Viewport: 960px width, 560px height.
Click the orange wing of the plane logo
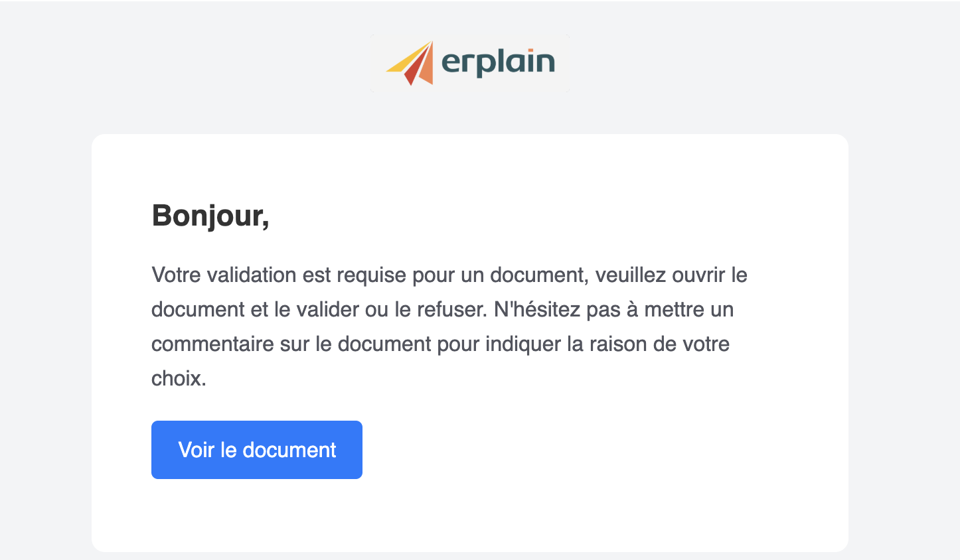(426, 66)
